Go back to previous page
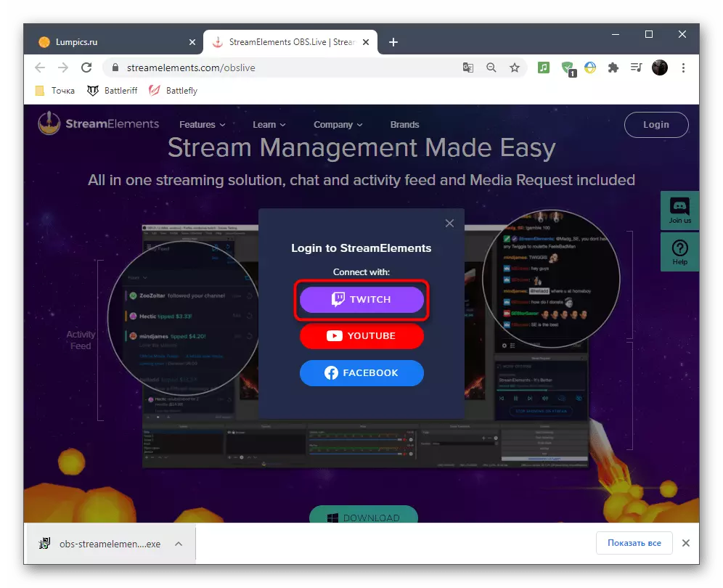Screen dimensions: 723x588 point(40,68)
